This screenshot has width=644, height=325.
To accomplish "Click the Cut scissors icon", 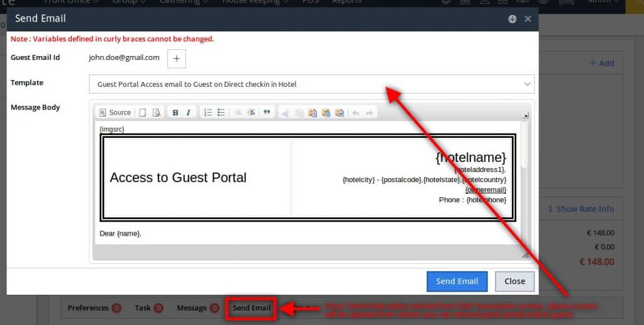I will pyautogui.click(x=286, y=113).
